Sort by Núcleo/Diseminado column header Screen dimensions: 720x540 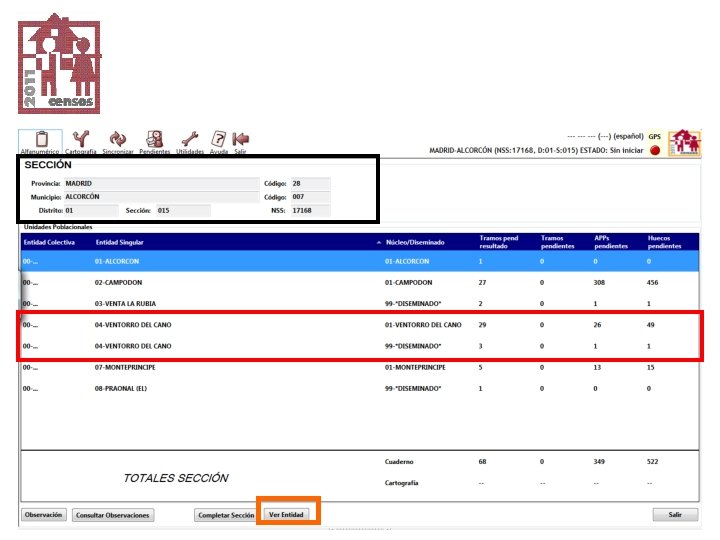point(415,242)
